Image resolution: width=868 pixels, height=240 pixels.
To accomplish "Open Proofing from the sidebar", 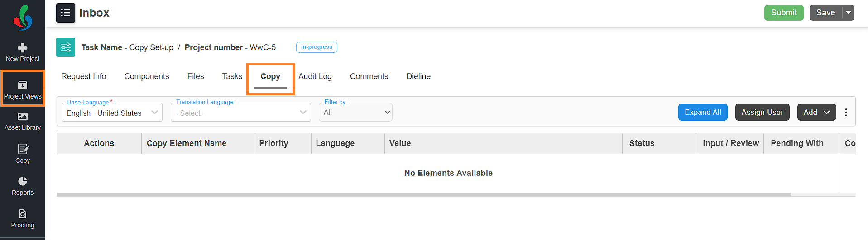I will click(x=23, y=218).
